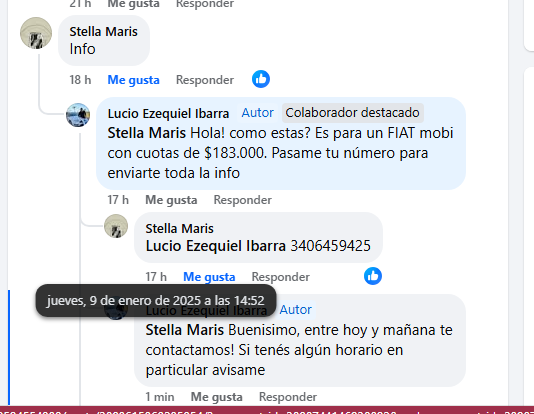534x414 pixels.
Task: Toggle Me gusta on the FIAT mobi reply
Action: [x=171, y=200]
